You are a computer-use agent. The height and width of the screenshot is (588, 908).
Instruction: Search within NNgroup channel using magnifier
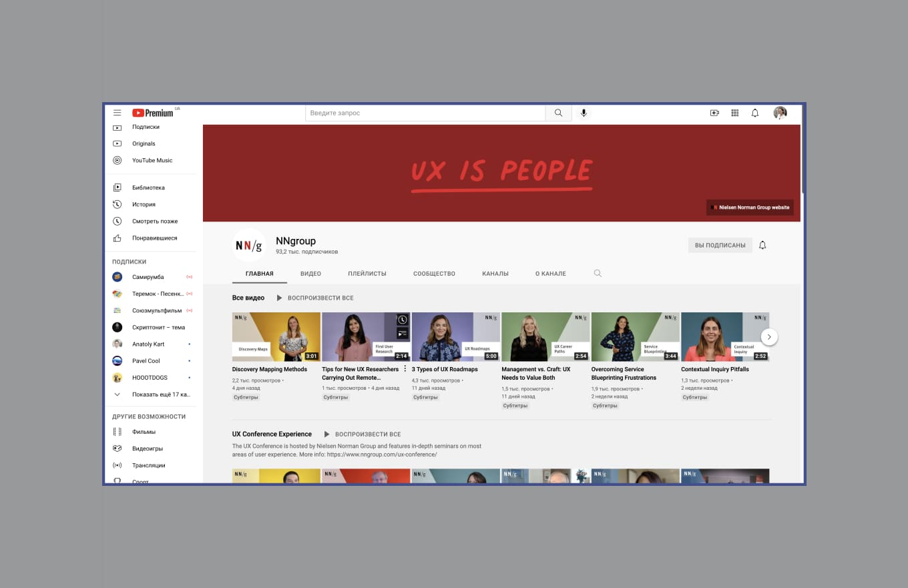598,274
